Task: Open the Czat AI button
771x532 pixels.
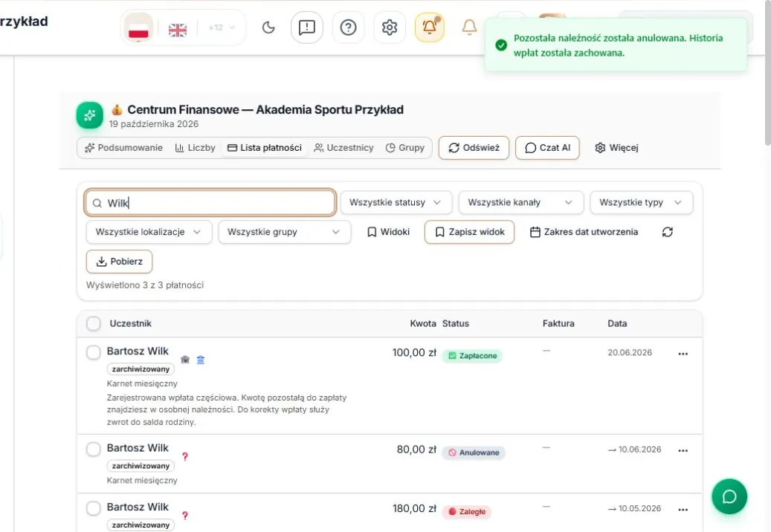Action: [x=547, y=148]
